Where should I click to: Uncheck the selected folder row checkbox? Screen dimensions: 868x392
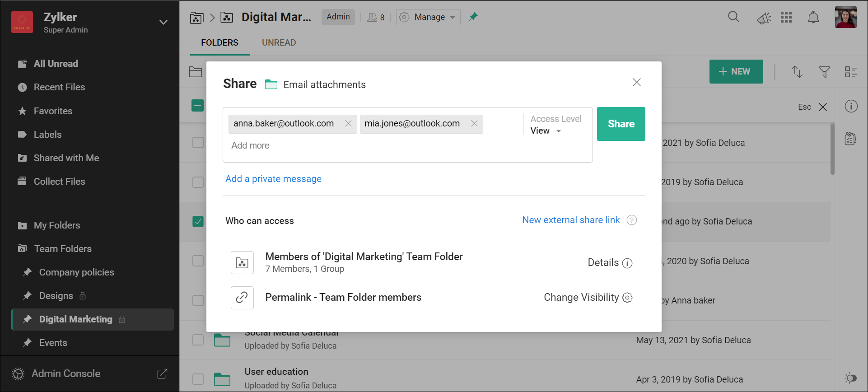coord(198,221)
